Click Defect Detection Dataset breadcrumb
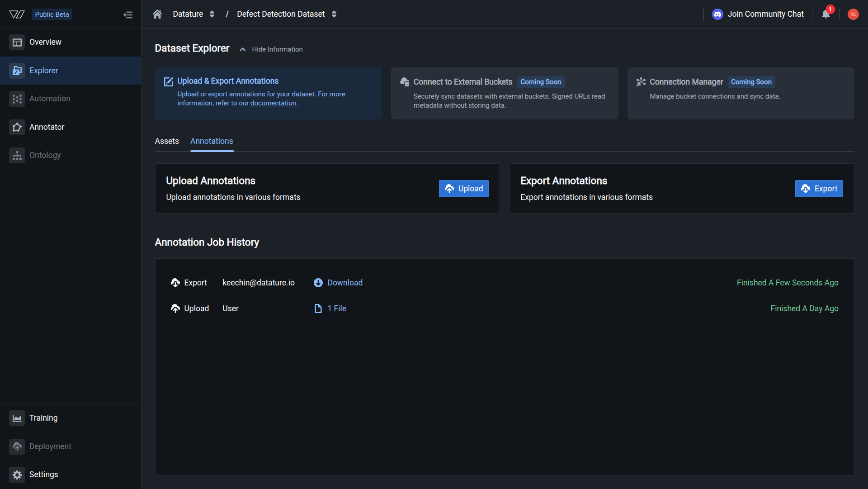Screen dimensions: 868x489 [281, 14]
